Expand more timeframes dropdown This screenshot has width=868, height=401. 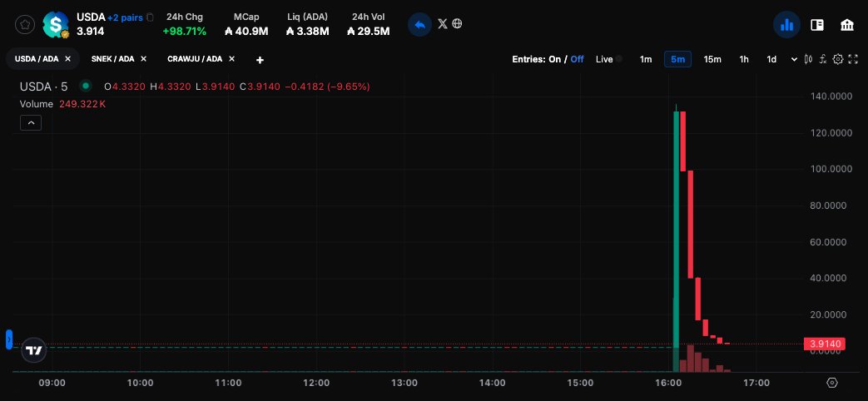click(795, 59)
